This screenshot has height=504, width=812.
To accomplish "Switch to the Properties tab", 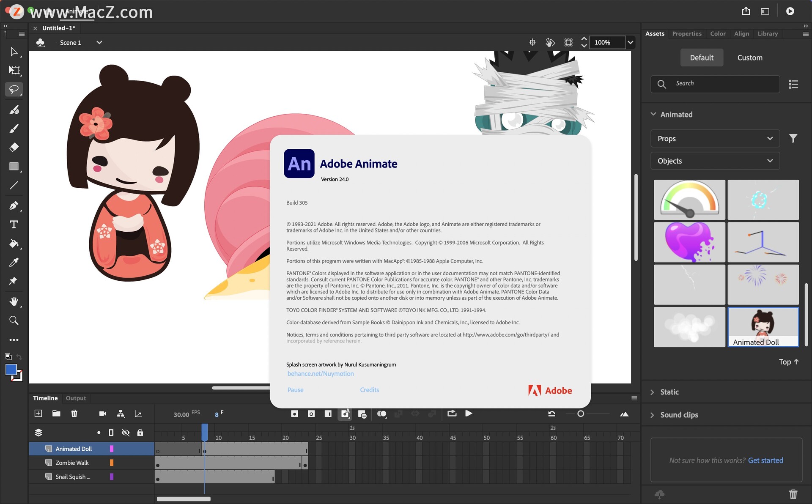I will (687, 33).
